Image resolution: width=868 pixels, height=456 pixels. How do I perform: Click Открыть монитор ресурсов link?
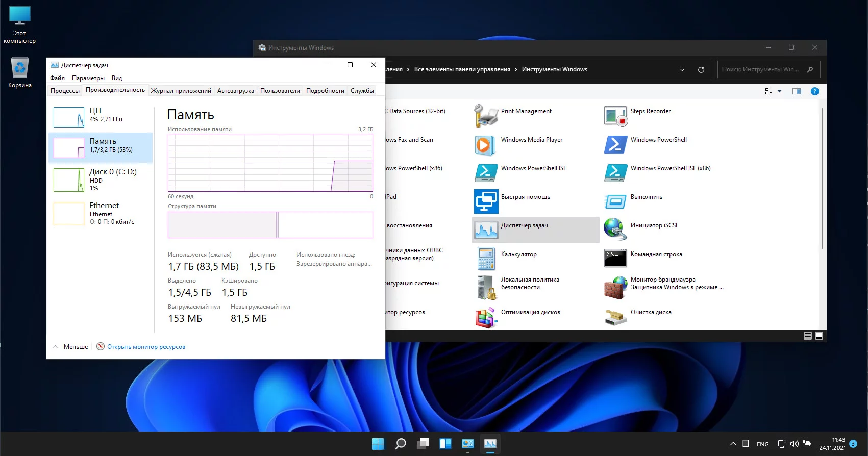click(146, 347)
